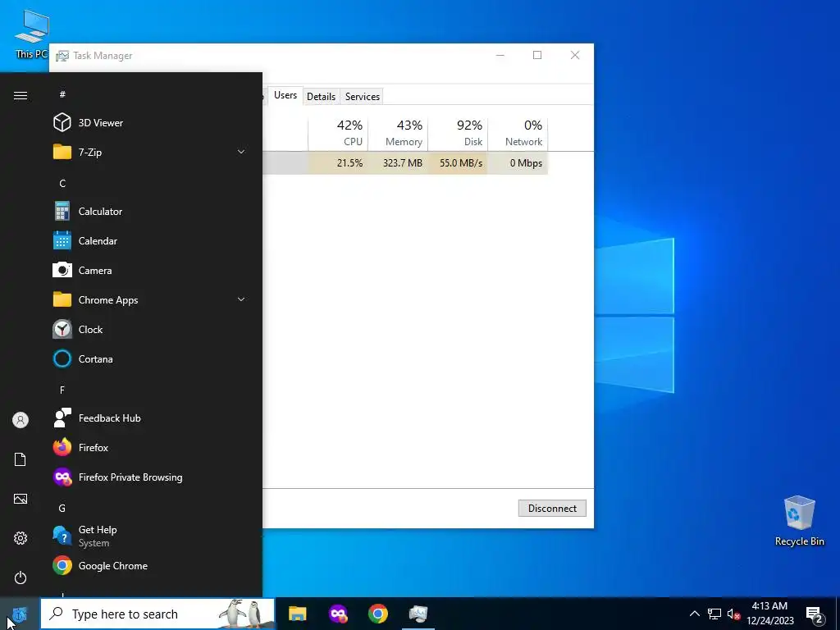Open Documents from the Start sidebar
The width and height of the screenshot is (840, 630).
pyautogui.click(x=21, y=459)
